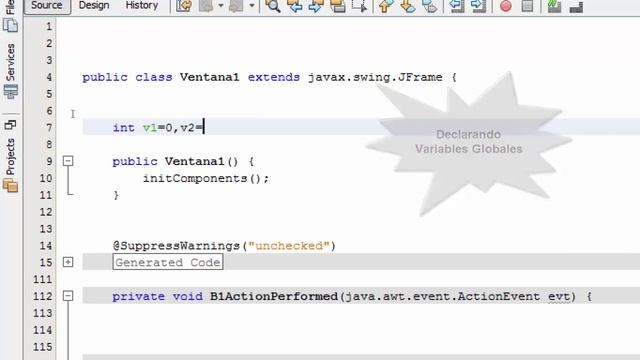Click 'java.awt.event.ActionEvent' parameter type
This screenshot has height=360, width=640.
pyautogui.click(x=442, y=296)
